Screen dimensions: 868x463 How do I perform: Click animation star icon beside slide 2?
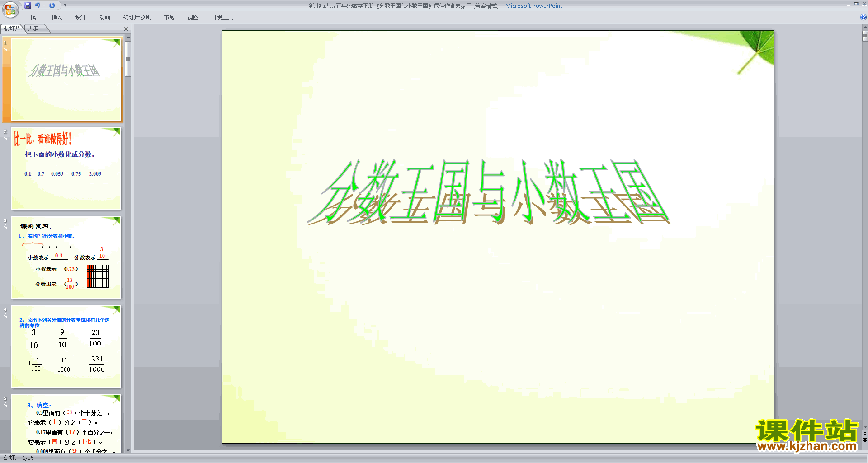pyautogui.click(x=5, y=137)
